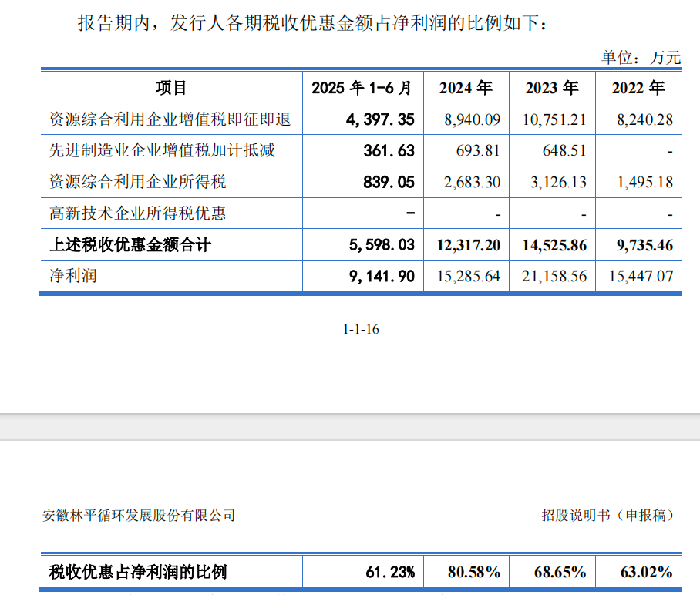
Task: Click the row label 资源综合利用企业所得税
Action: [x=137, y=182]
